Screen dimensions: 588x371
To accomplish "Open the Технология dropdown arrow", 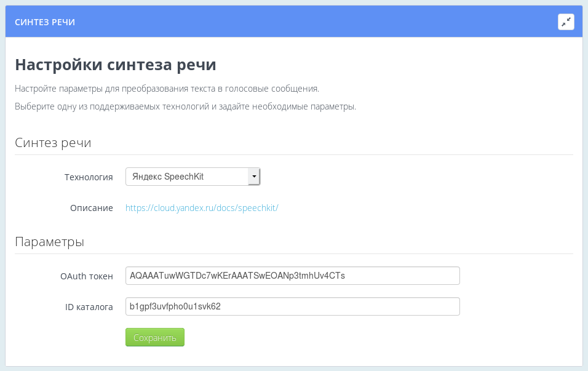I will click(254, 176).
